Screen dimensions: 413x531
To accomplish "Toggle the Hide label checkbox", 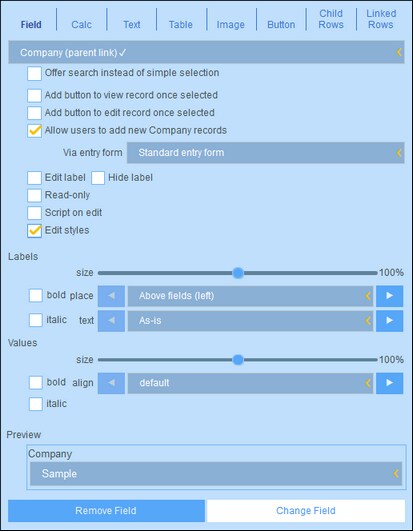I will [x=98, y=178].
